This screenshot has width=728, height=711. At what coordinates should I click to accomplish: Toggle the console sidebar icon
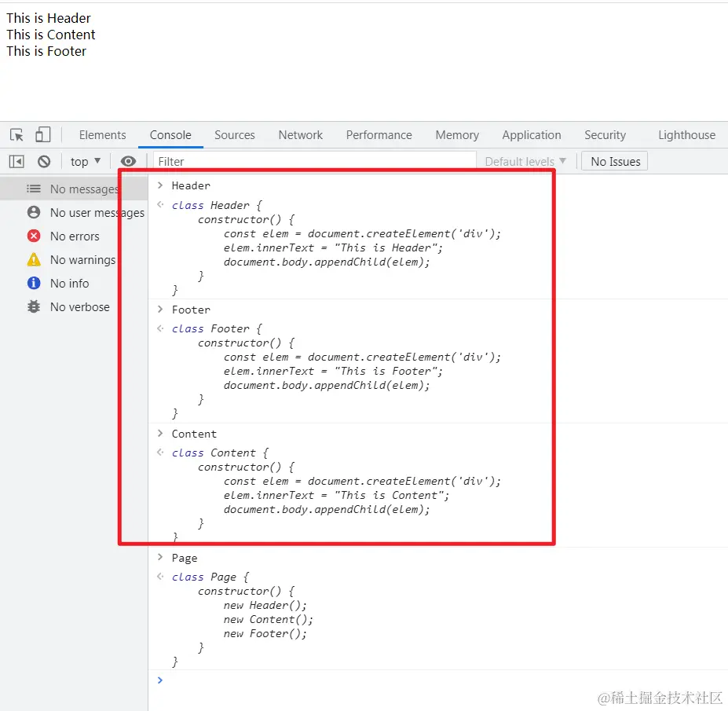pos(16,162)
